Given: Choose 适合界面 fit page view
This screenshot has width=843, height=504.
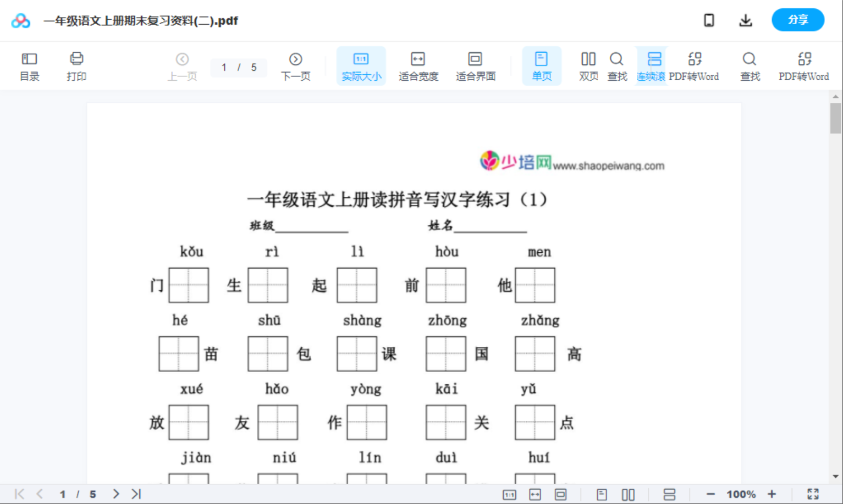Looking at the screenshot, I should pos(475,65).
